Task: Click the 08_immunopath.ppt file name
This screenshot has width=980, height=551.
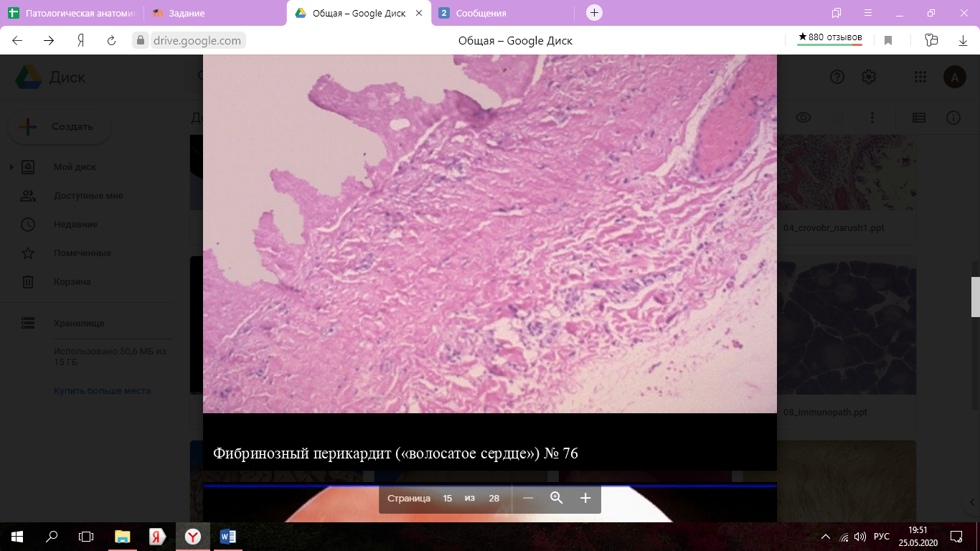Action: pyautogui.click(x=826, y=413)
